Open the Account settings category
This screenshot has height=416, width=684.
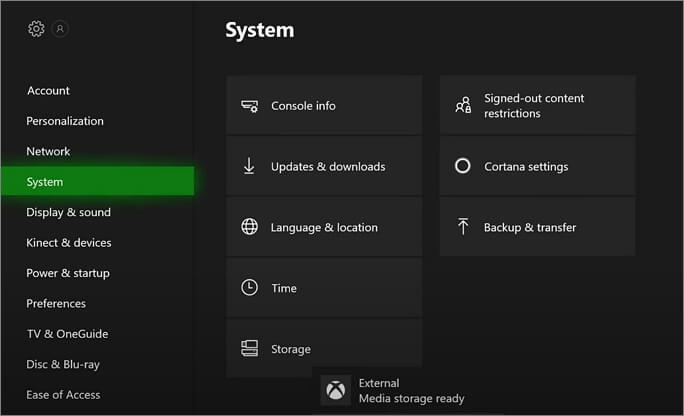48,91
